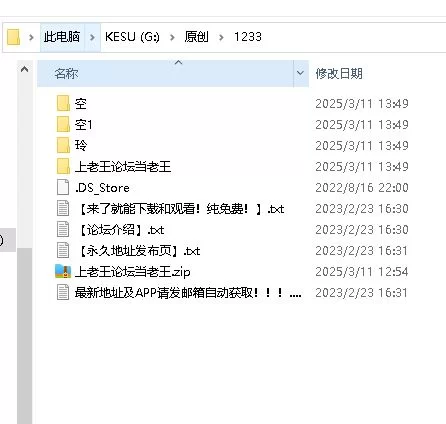The height and width of the screenshot is (424, 446).
Task: Select the 空 folder icon
Action: pyautogui.click(x=63, y=104)
